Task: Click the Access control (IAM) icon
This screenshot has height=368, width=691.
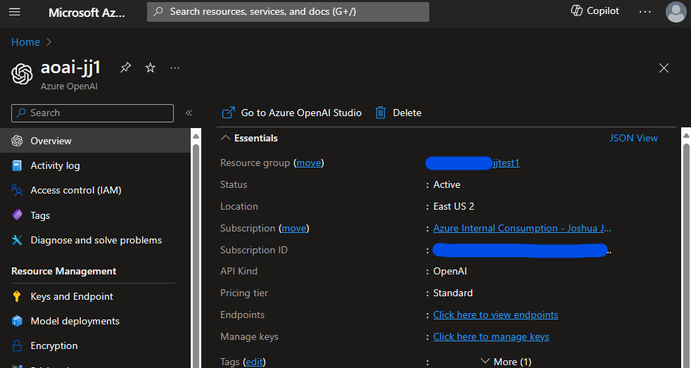Action: pos(17,190)
